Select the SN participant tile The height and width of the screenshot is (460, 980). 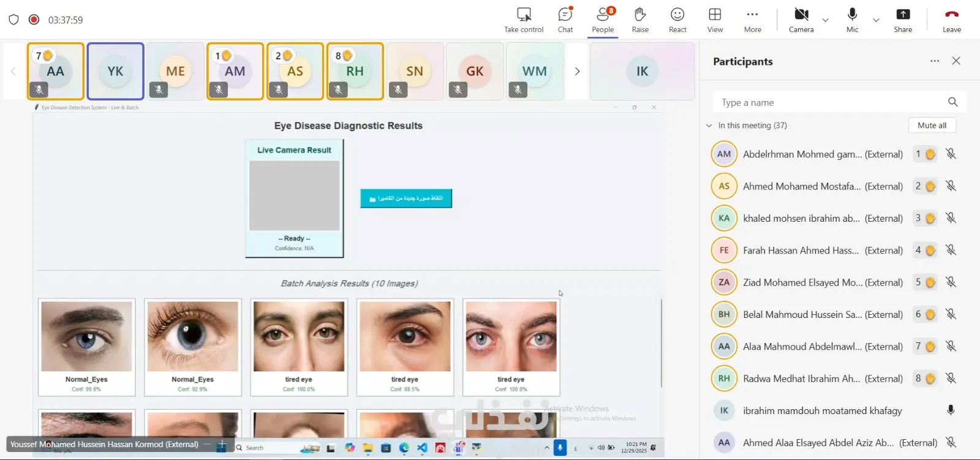tap(415, 71)
